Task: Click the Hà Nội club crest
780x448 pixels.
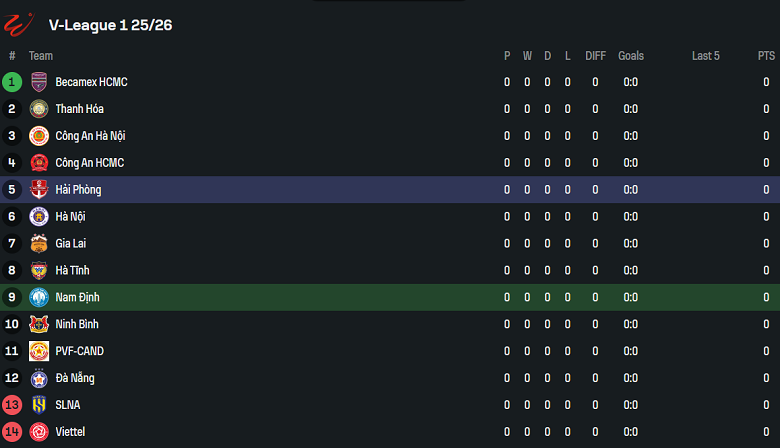Action: pos(39,217)
